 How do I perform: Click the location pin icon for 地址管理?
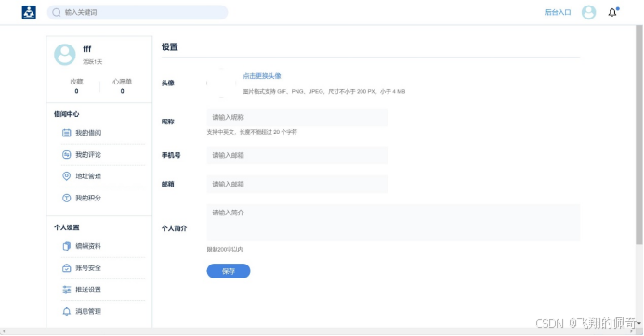(x=67, y=176)
